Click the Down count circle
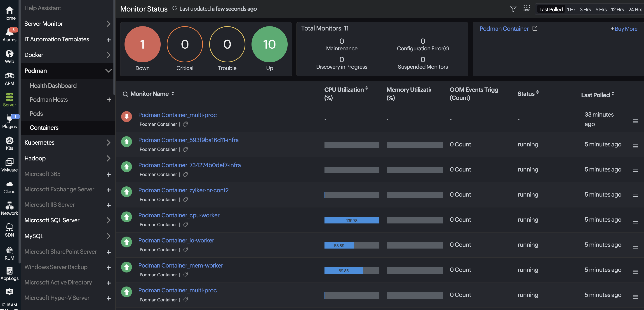Image resolution: width=644 pixels, height=310 pixels. click(x=142, y=44)
